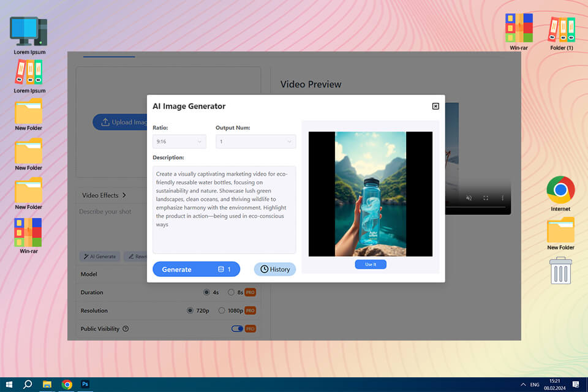Open Photoshop from the taskbar
Image resolution: width=588 pixels, height=392 pixels.
(x=85, y=384)
